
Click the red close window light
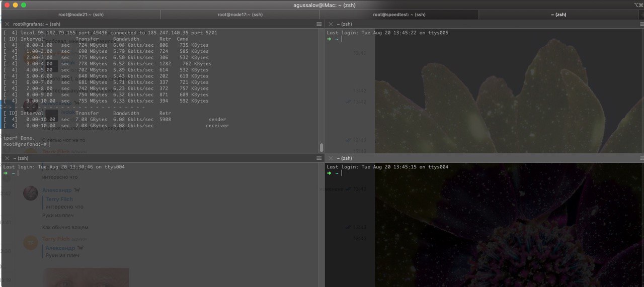click(7, 5)
